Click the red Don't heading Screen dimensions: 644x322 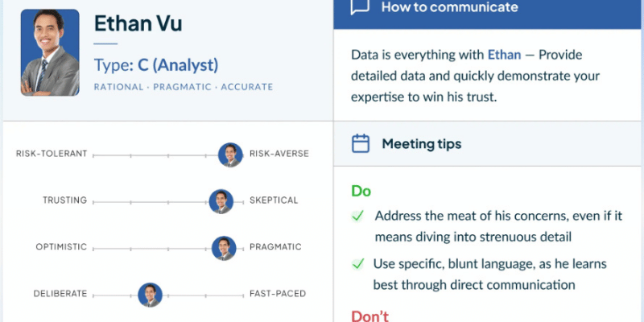click(x=369, y=316)
